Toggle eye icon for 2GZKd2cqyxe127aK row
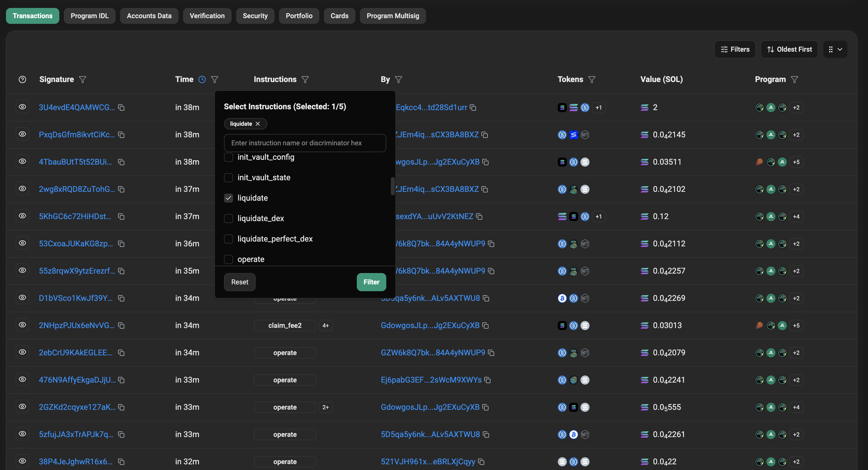This screenshot has width=868, height=470. (x=22, y=407)
